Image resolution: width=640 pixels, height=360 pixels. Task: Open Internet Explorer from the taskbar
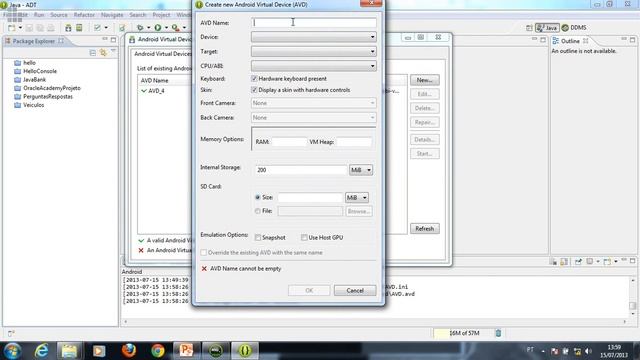point(42,351)
